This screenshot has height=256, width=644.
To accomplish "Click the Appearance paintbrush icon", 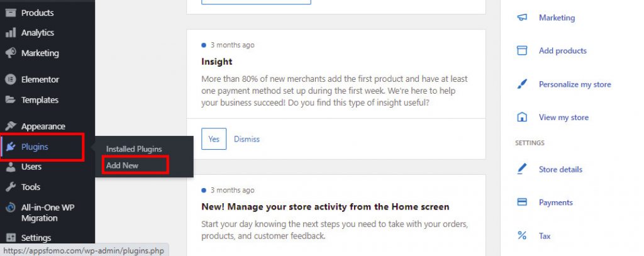I will 11,126.
